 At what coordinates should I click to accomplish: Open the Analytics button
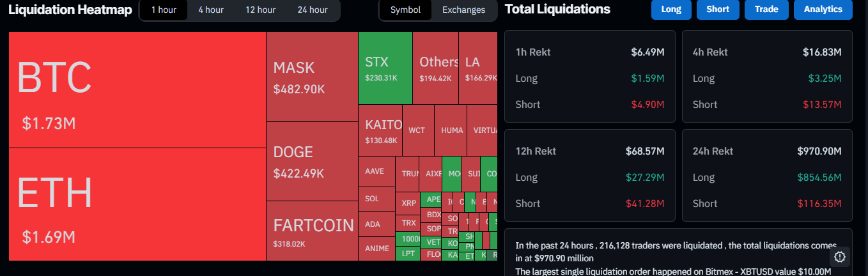[823, 10]
